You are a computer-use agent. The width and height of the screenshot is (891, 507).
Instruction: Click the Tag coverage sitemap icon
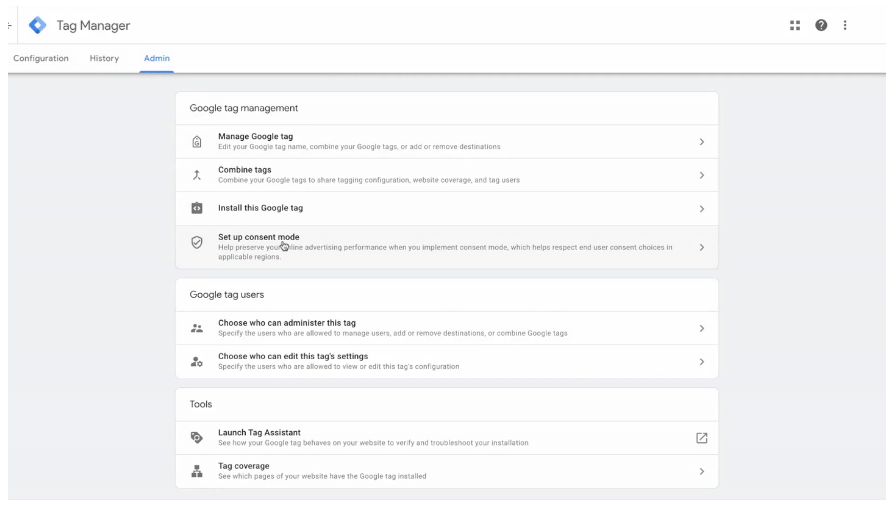(x=197, y=471)
